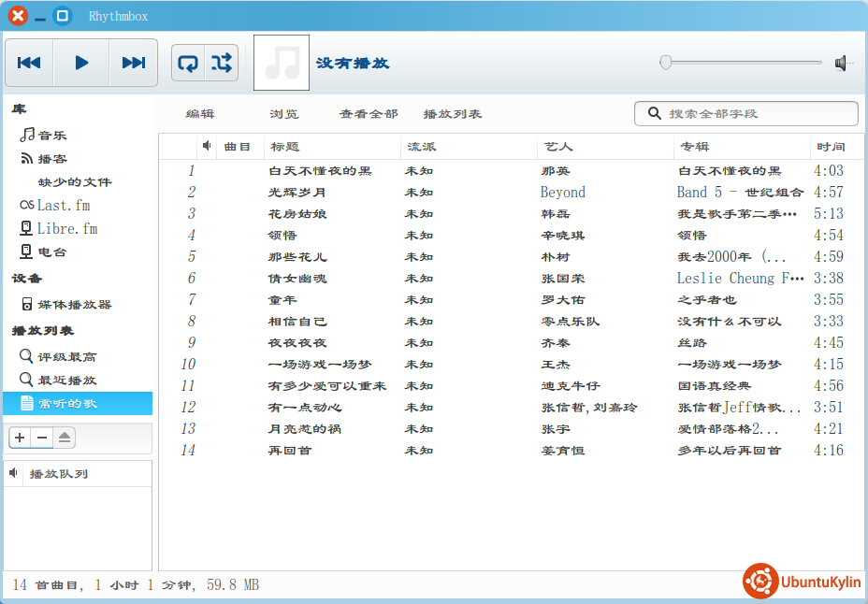Image resolution: width=868 pixels, height=604 pixels.
Task: Click the 查看全部 button
Action: tap(369, 114)
